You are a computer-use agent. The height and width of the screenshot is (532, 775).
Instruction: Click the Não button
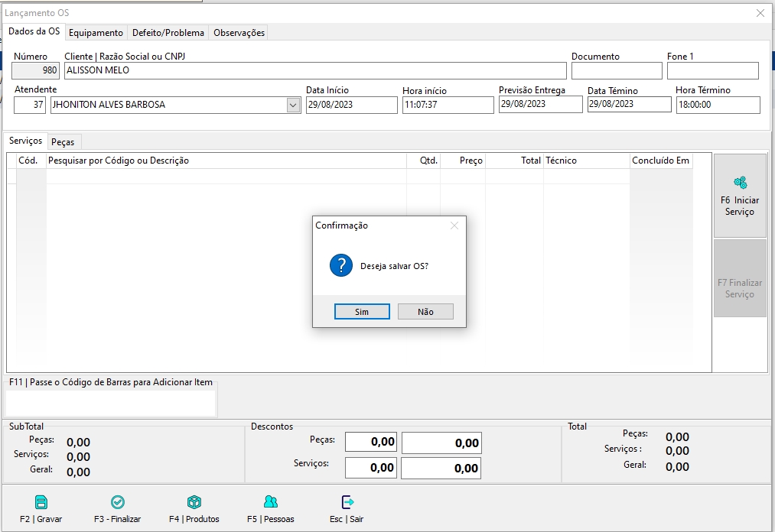(425, 312)
